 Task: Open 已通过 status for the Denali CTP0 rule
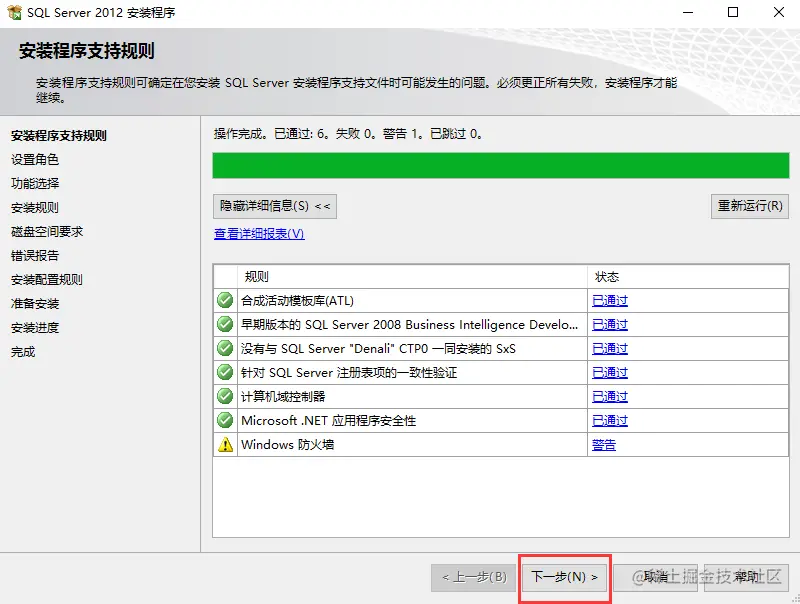610,348
